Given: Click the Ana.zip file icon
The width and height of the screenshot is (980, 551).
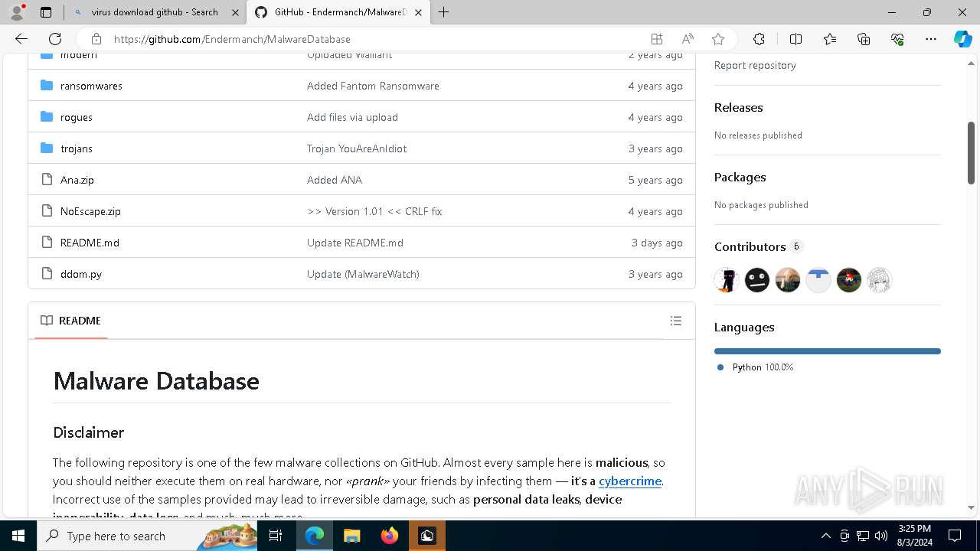Looking at the screenshot, I should [x=47, y=179].
